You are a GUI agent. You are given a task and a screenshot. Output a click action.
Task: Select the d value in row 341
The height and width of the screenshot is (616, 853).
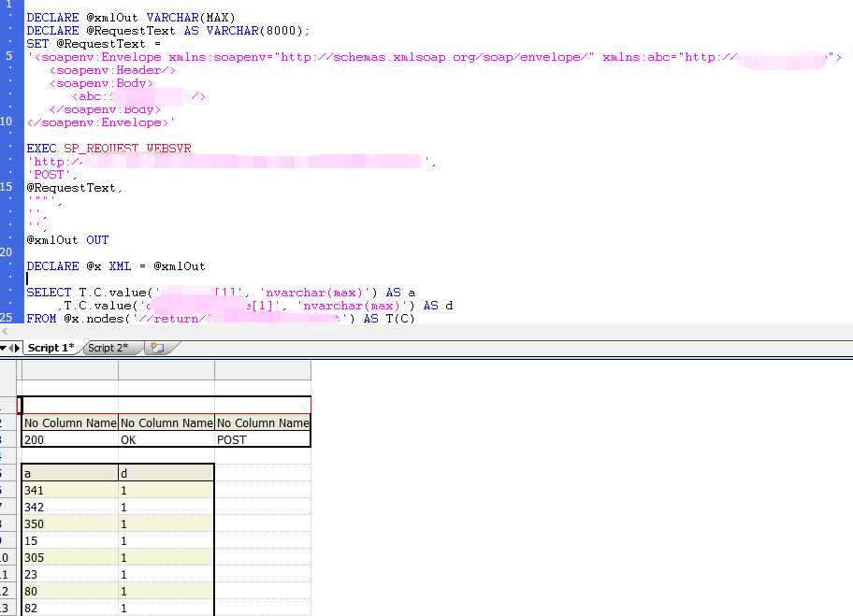166,490
